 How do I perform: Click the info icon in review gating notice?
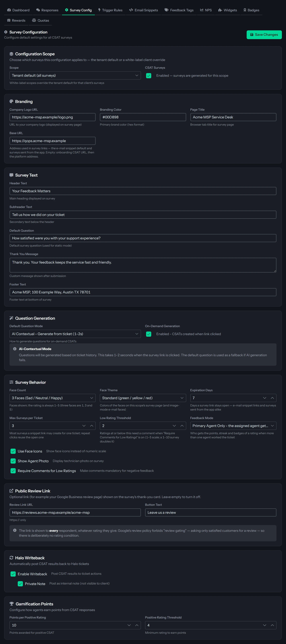click(x=15, y=530)
